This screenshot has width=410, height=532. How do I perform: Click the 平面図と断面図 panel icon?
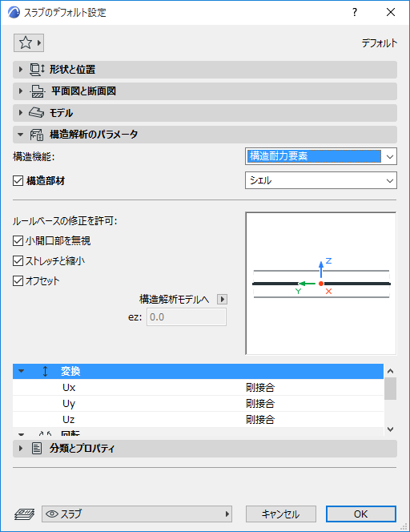click(38, 91)
